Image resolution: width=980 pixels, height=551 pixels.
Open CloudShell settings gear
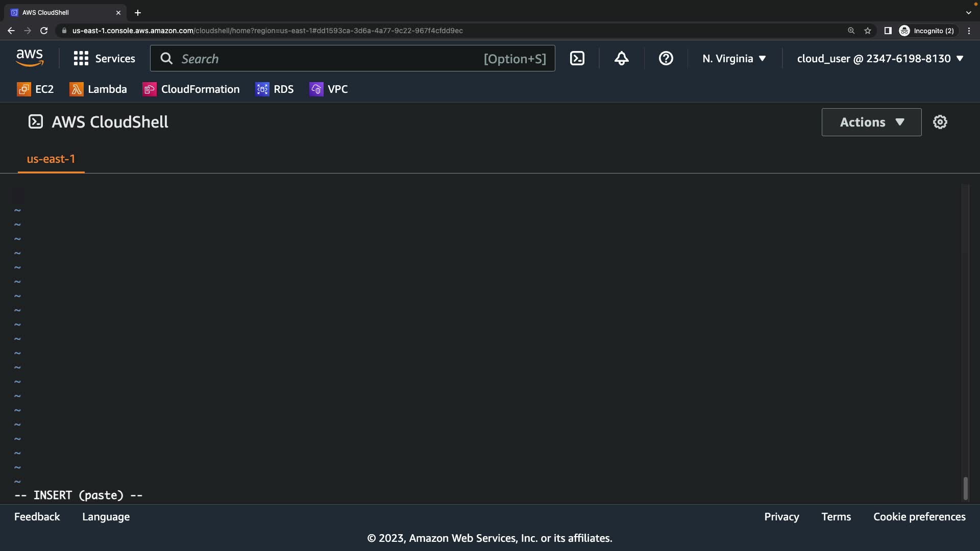click(940, 122)
